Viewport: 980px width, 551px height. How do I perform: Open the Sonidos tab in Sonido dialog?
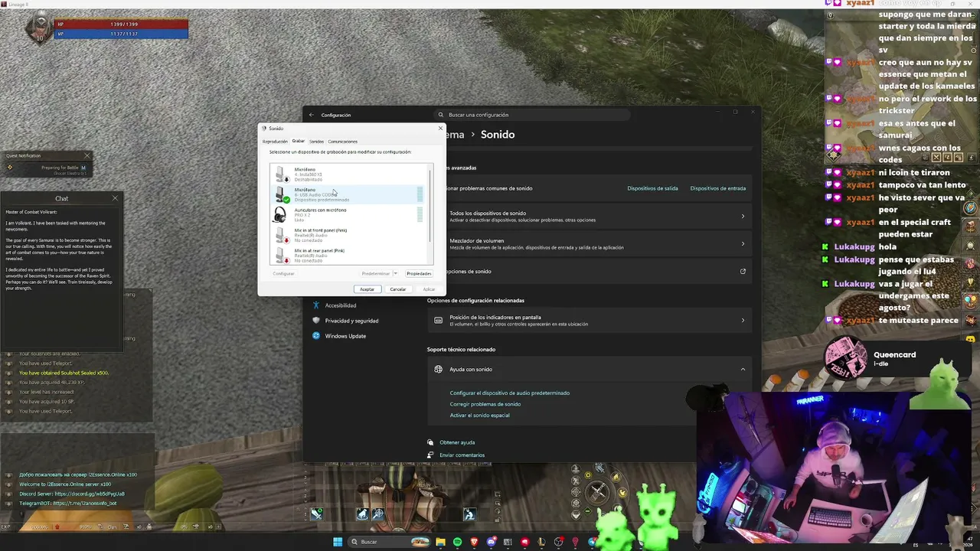coord(316,142)
